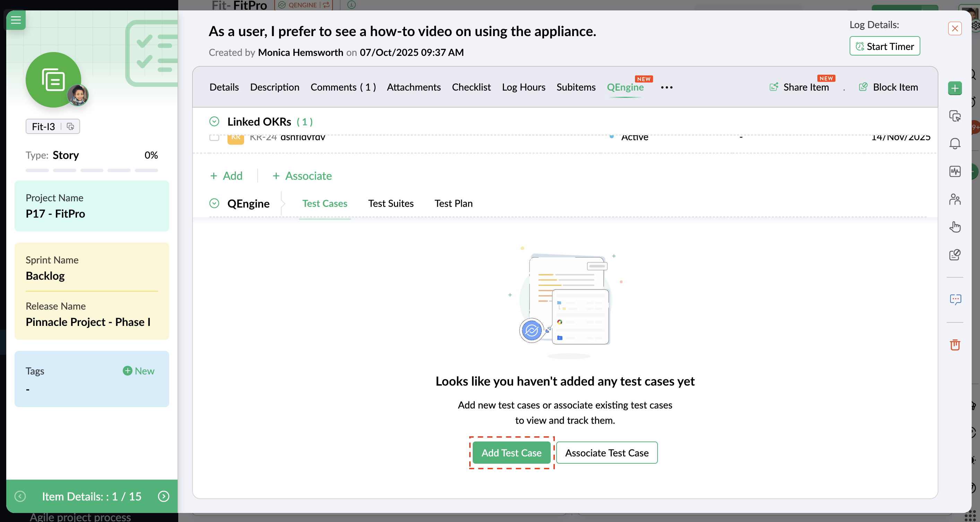Click the 0% progress bar
Screen dimensions: 980x522
point(92,170)
